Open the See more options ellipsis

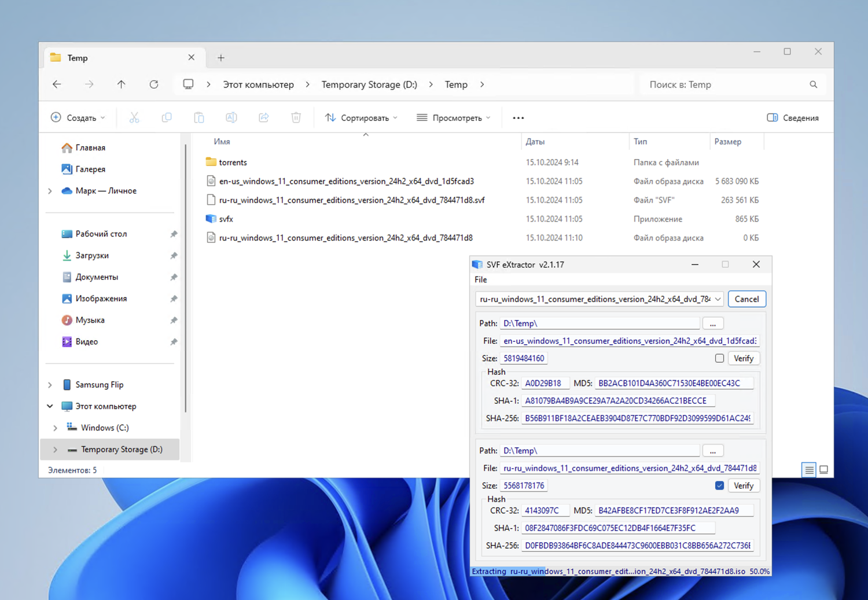tap(518, 117)
